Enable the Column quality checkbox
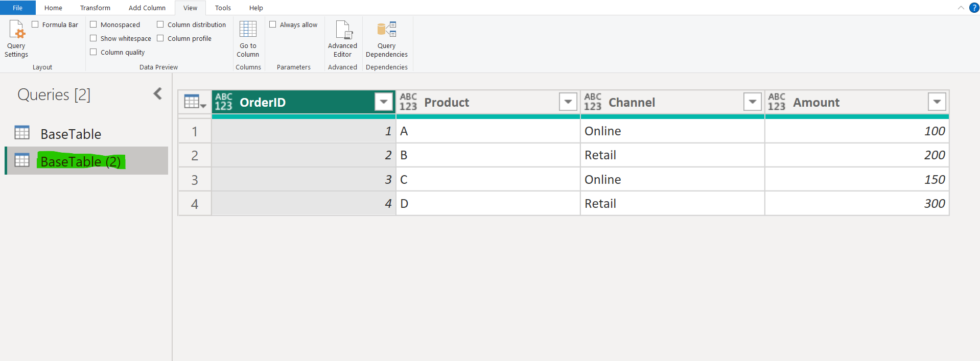The image size is (980, 361). 94,52
